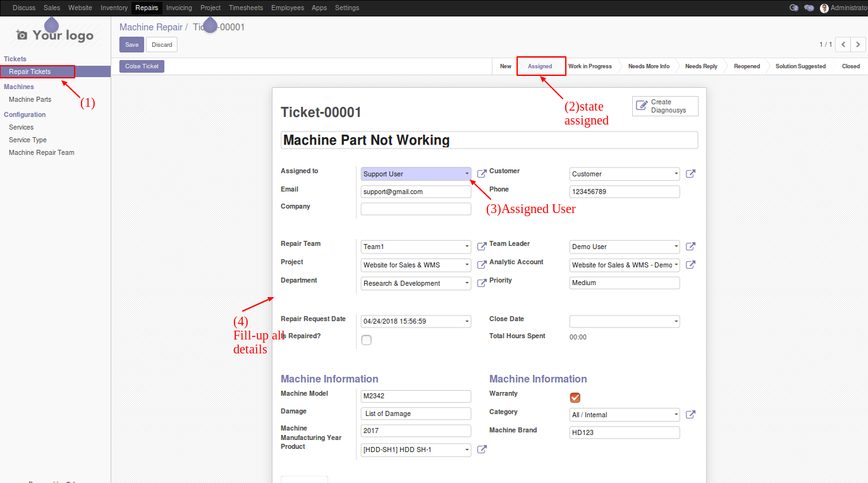Image resolution: width=868 pixels, height=483 pixels.
Task: Click the empty Company field
Action: 416,209
